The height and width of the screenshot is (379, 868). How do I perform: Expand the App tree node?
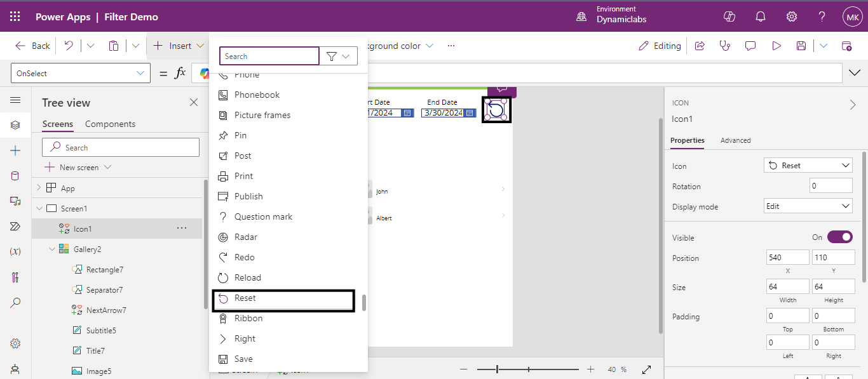point(39,188)
